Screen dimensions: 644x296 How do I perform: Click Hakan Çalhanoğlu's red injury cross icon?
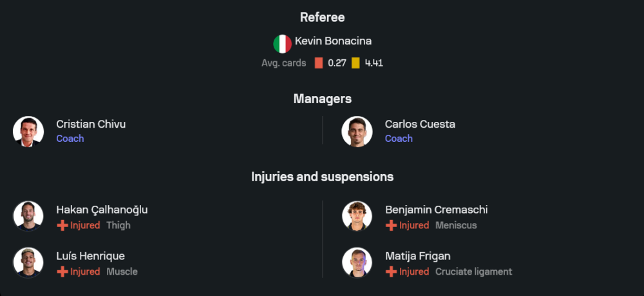point(62,225)
